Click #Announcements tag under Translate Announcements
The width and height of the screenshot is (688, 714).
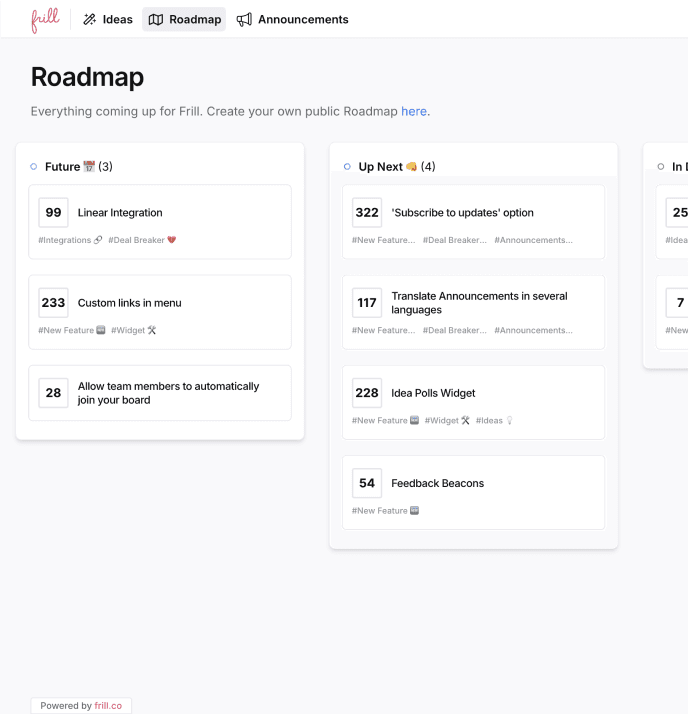coord(534,330)
